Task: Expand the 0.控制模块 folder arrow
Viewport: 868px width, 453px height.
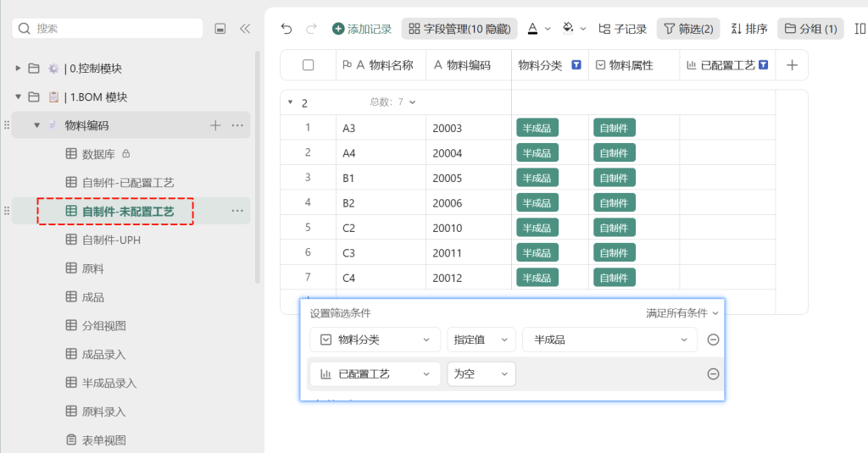Action: (18, 68)
